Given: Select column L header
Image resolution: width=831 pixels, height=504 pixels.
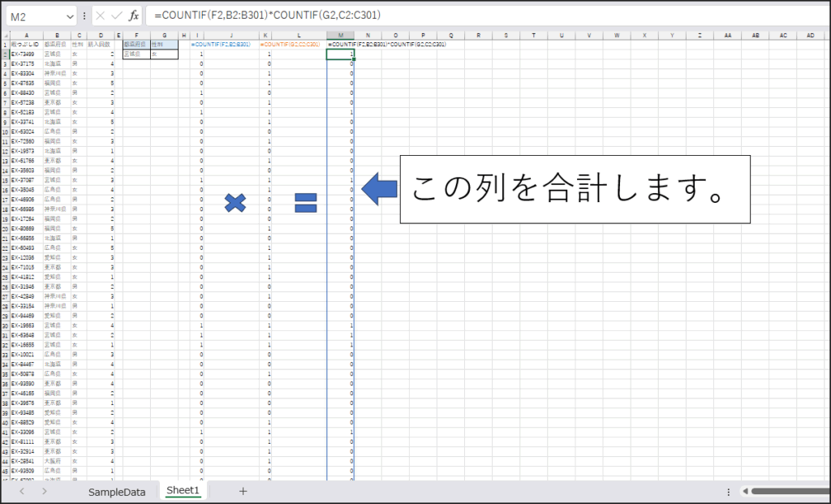Looking at the screenshot, I should [299, 36].
